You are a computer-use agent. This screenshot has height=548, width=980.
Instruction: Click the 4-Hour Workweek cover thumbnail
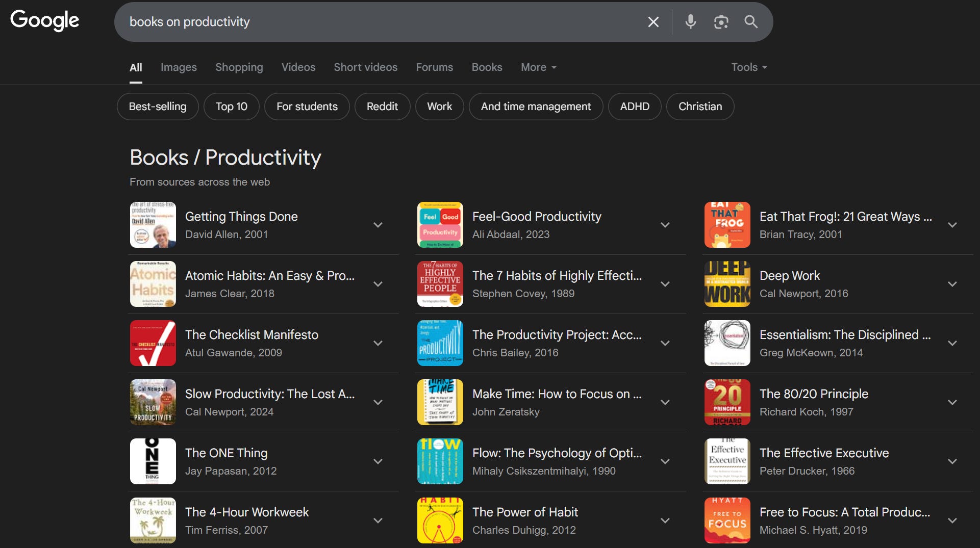click(153, 520)
